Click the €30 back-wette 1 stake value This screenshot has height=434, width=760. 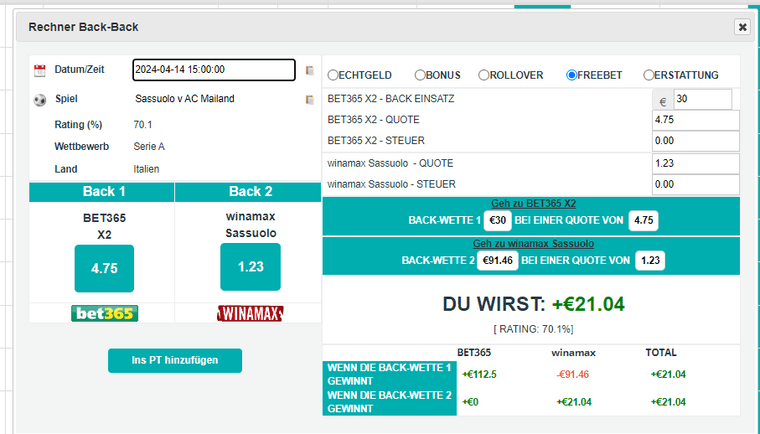pyautogui.click(x=498, y=220)
